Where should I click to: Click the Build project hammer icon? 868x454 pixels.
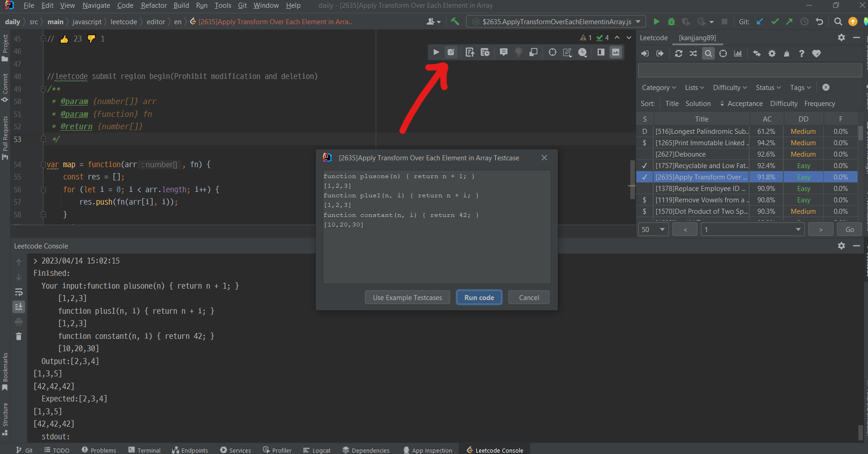pyautogui.click(x=455, y=21)
